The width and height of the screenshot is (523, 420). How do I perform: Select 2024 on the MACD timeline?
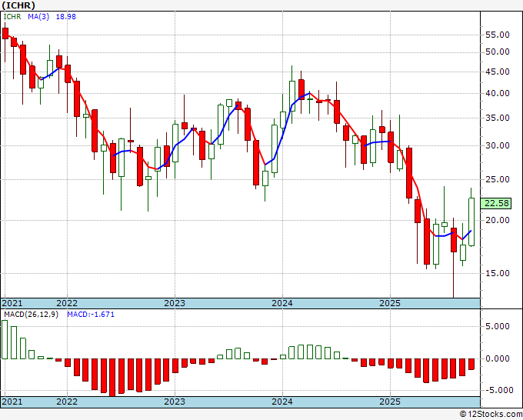[x=282, y=402]
